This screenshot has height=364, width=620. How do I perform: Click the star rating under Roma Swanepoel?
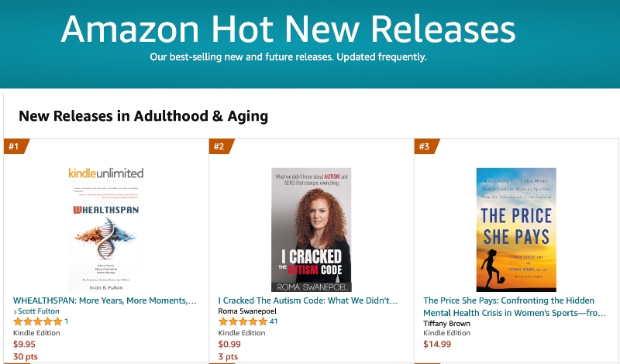coord(243,321)
